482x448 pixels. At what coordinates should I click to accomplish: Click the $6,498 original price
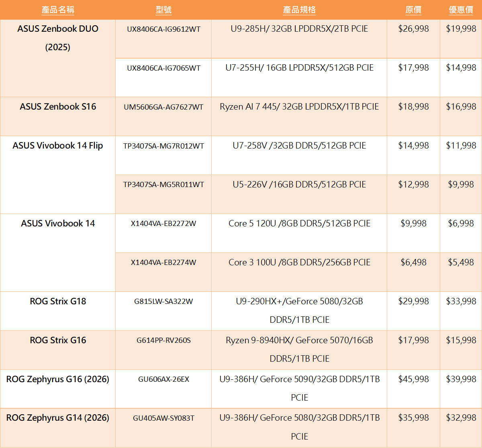click(413, 263)
